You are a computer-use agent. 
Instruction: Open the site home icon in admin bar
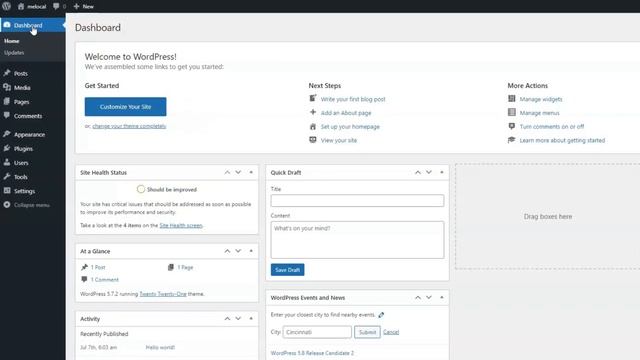21,6
